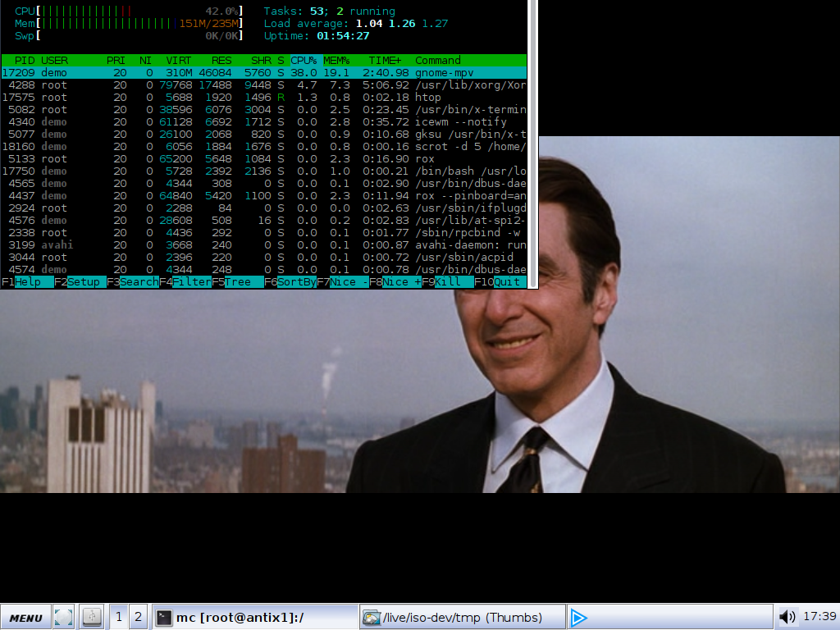Click the volume speaker tray icon

tap(787, 617)
